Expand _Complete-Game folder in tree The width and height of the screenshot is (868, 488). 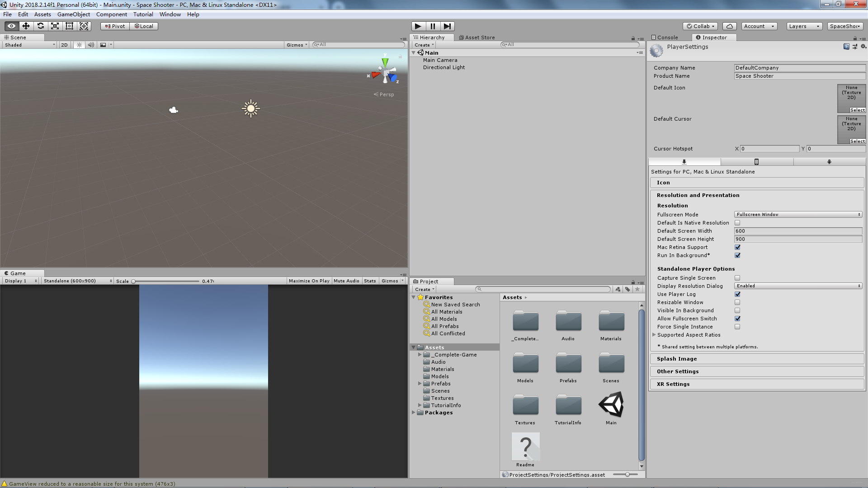tap(420, 355)
